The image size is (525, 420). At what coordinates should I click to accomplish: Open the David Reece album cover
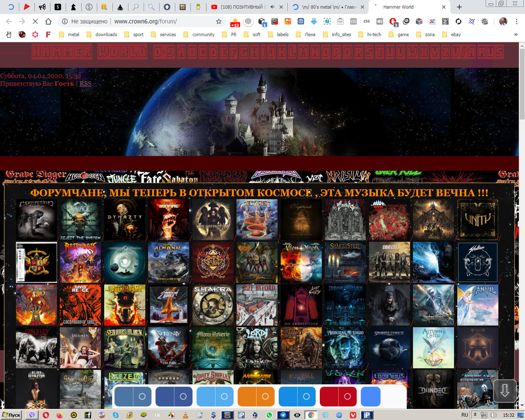click(x=80, y=305)
